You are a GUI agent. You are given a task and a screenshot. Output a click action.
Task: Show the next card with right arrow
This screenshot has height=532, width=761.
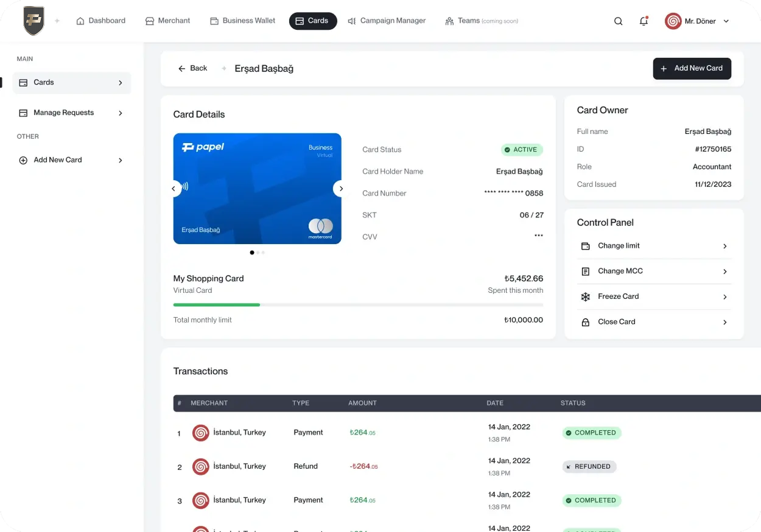coord(341,189)
